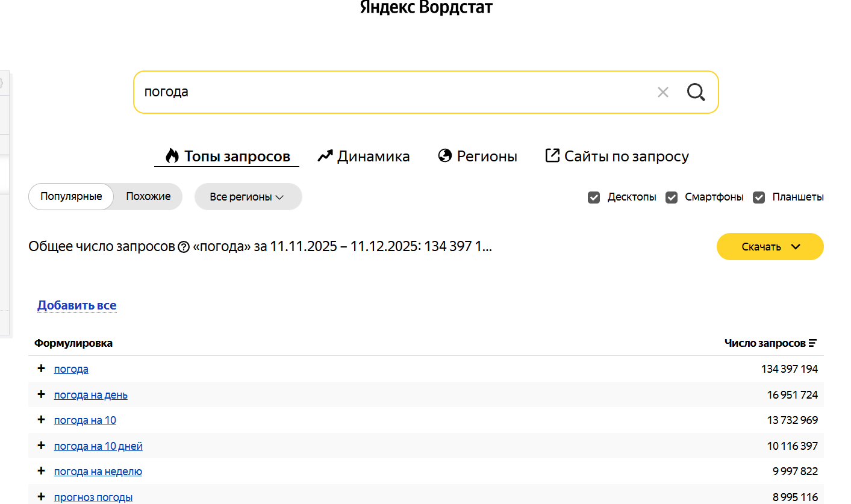Uncheck the Десктопы checkbox
Image resolution: width=851 pixels, height=504 pixels.
(x=594, y=198)
